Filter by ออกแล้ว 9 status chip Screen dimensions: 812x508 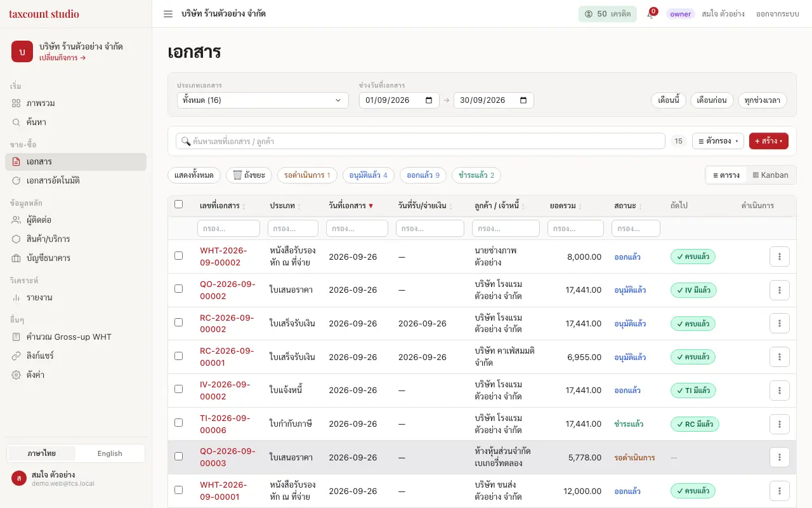point(423,175)
